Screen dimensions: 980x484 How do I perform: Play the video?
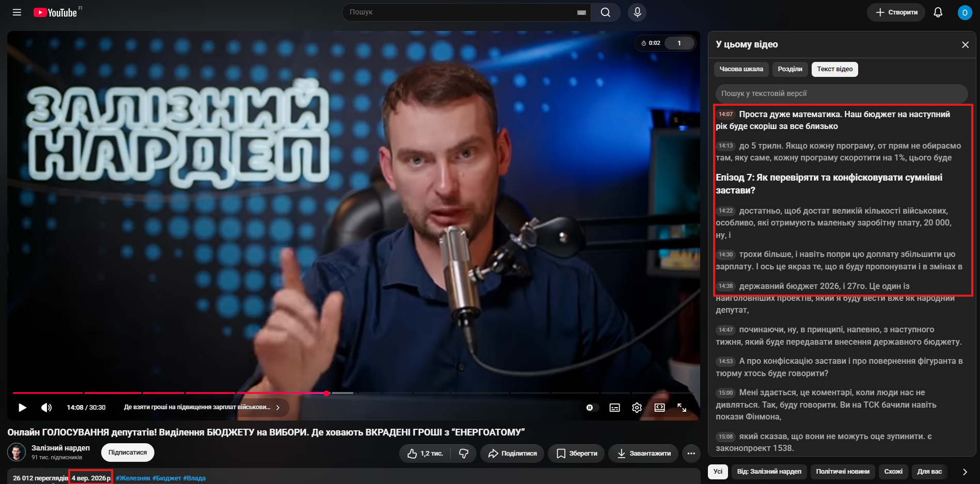[x=22, y=408]
